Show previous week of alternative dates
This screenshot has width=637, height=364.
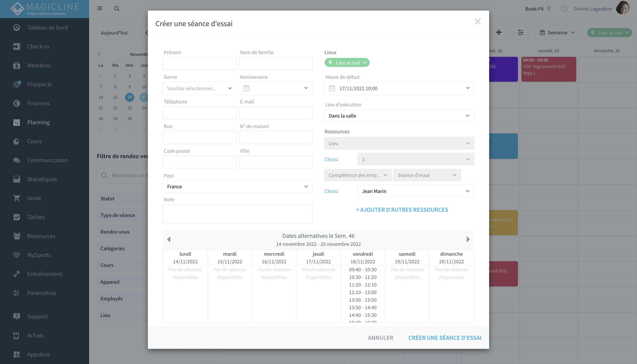tap(169, 239)
